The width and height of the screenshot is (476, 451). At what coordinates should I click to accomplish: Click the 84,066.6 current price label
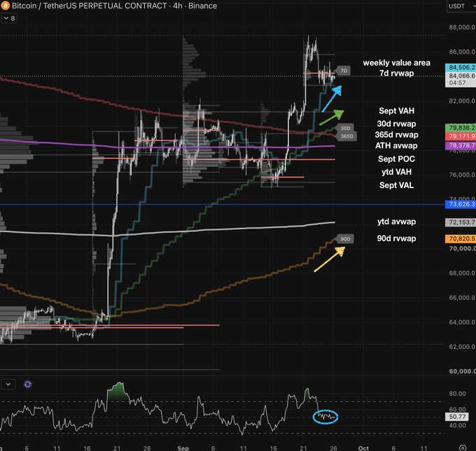coord(460,76)
